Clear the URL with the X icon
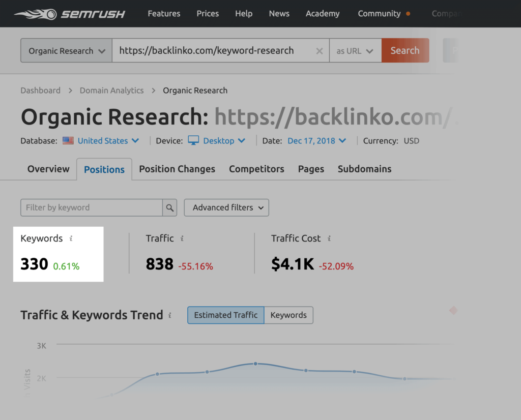This screenshot has width=521, height=420. tap(320, 51)
